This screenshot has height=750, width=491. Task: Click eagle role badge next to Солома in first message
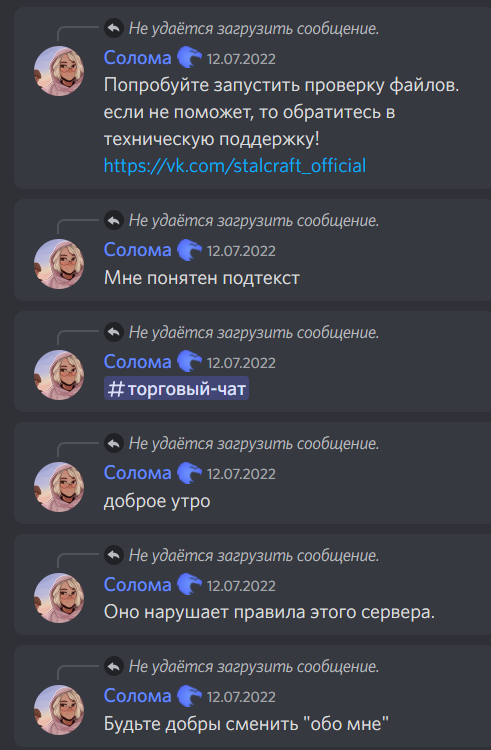[189, 58]
